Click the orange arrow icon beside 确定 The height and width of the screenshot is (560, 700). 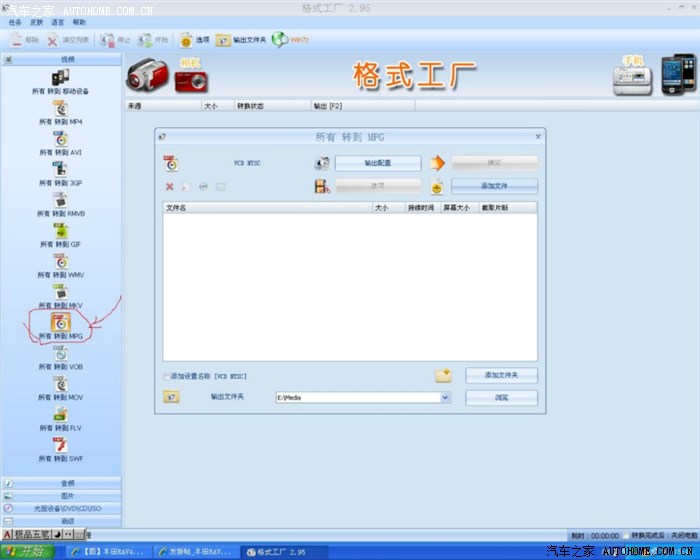438,163
